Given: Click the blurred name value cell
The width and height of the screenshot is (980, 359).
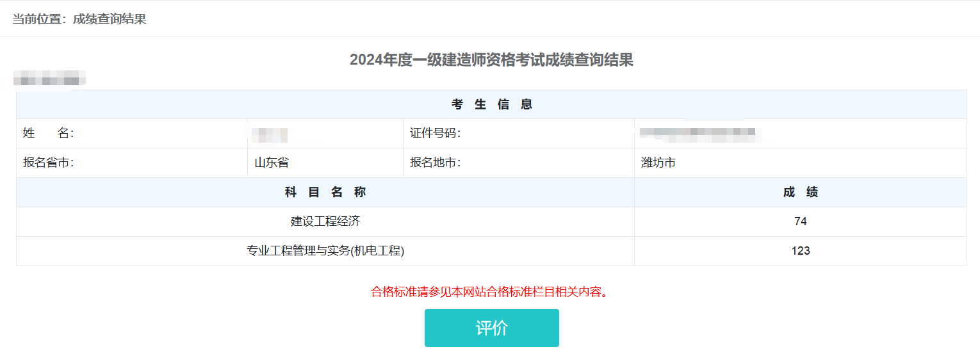Looking at the screenshot, I should (270, 134).
